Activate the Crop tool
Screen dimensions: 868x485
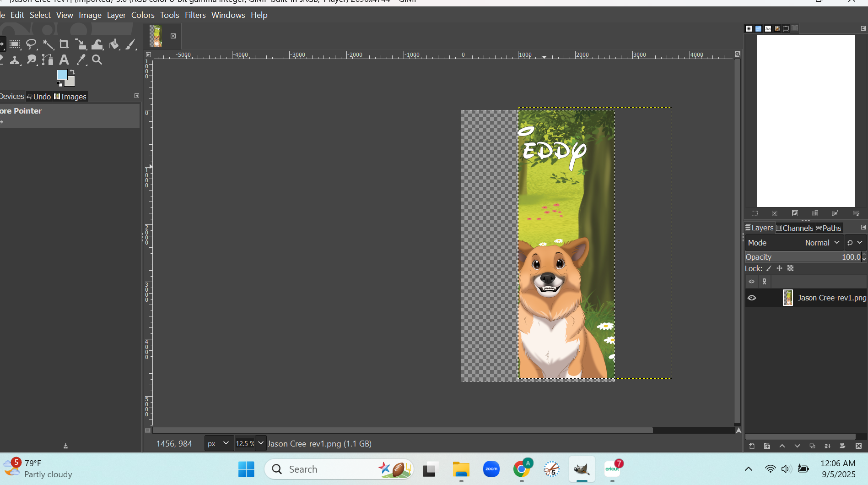pyautogui.click(x=64, y=44)
